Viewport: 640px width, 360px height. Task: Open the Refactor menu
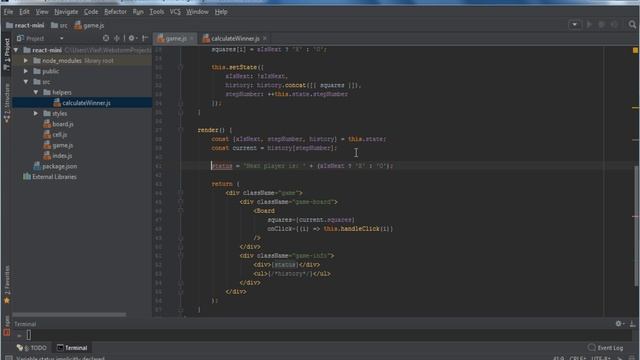(115, 12)
